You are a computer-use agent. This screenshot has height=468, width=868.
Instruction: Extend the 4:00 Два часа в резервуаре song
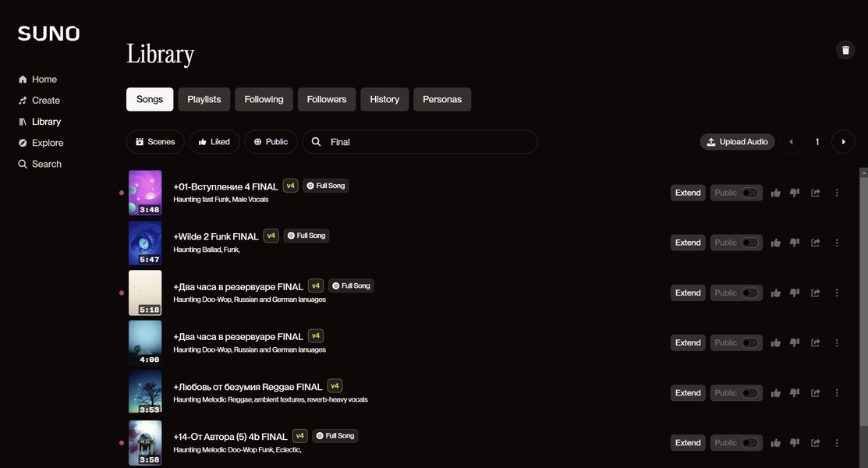[688, 343]
